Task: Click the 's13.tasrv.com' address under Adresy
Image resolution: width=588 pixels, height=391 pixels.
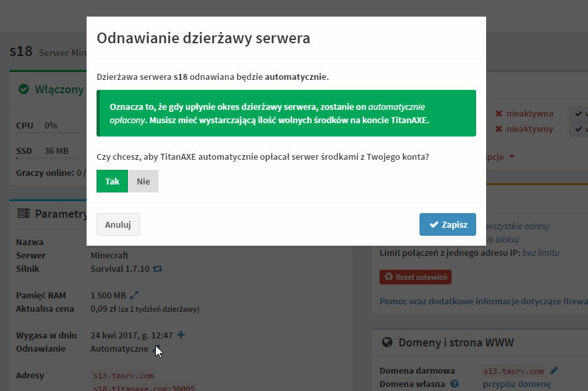Action: pos(123,376)
